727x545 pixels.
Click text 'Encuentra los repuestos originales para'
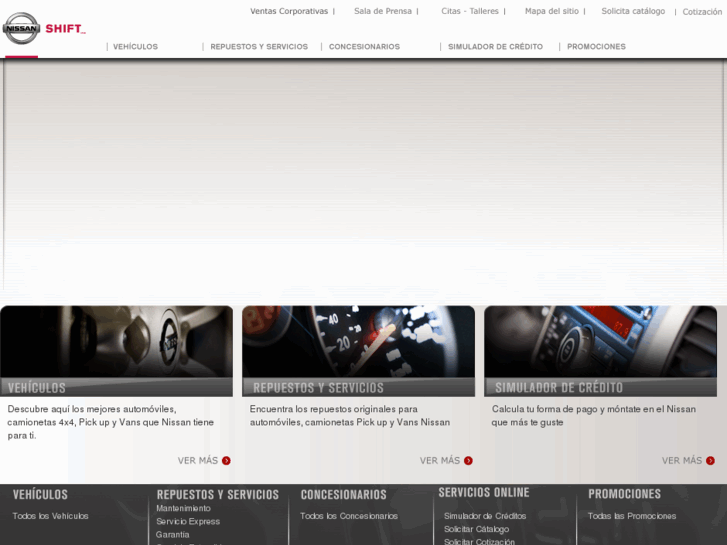click(x=334, y=409)
